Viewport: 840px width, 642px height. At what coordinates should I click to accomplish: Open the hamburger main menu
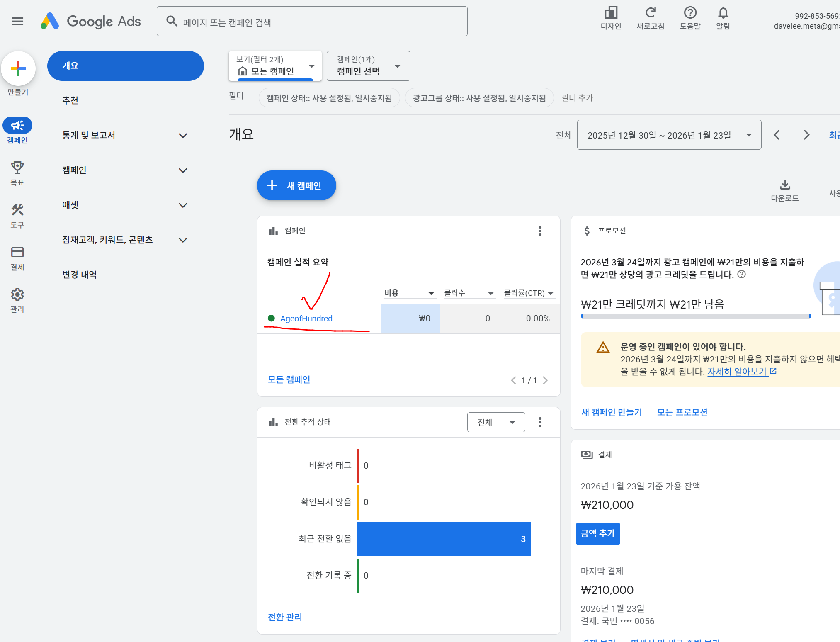click(17, 21)
